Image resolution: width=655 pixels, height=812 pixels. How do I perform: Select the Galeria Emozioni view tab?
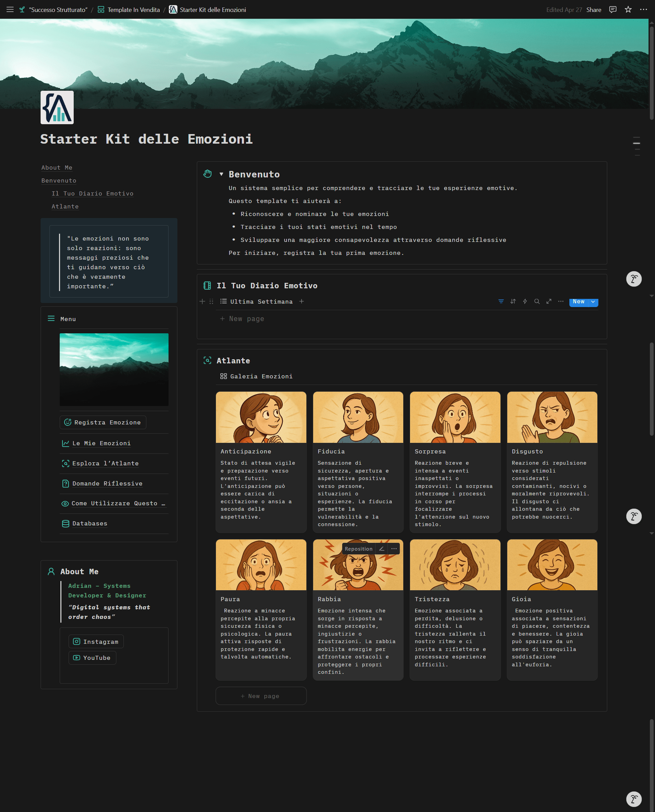257,376
